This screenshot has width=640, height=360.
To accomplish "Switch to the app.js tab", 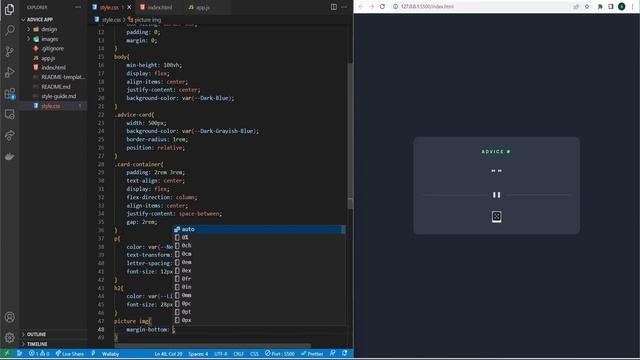I will coord(203,7).
